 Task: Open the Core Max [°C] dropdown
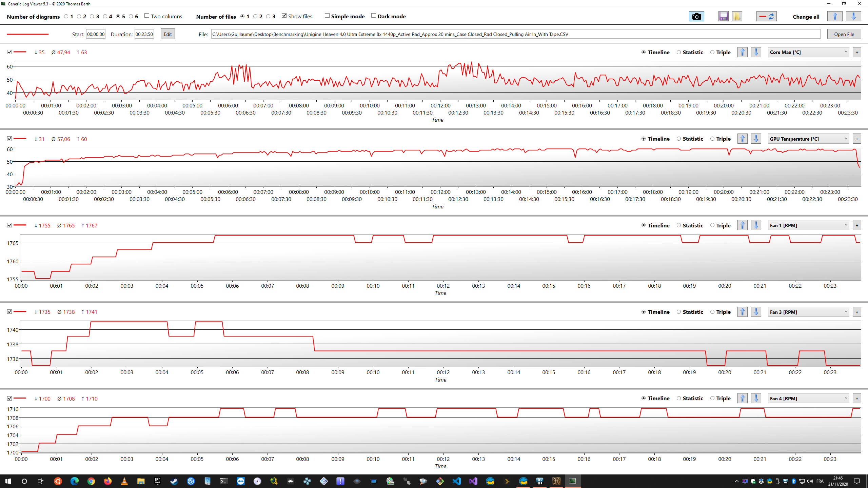coord(808,52)
